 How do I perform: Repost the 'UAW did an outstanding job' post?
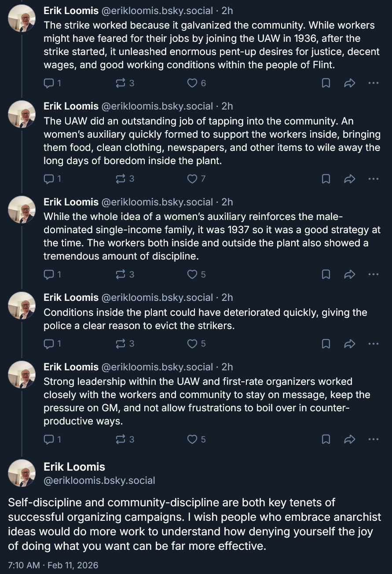pos(125,179)
